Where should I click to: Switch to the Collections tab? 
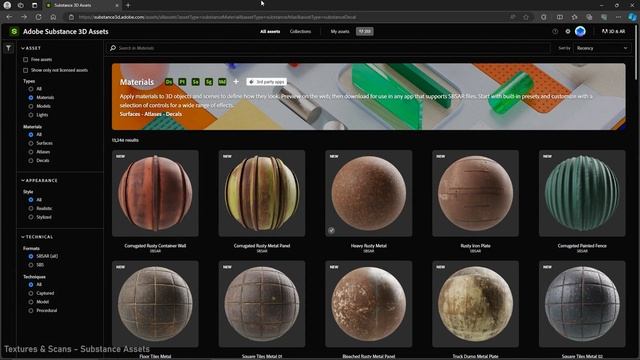point(300,31)
